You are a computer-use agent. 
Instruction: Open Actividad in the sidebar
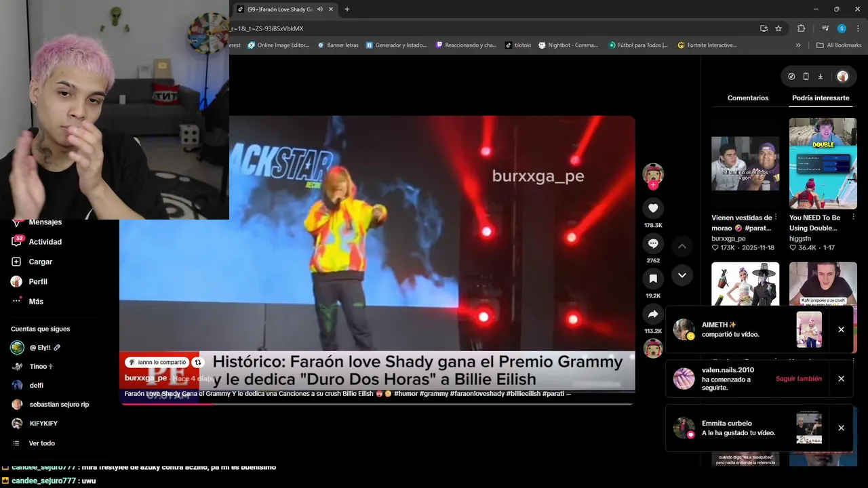click(x=37, y=242)
